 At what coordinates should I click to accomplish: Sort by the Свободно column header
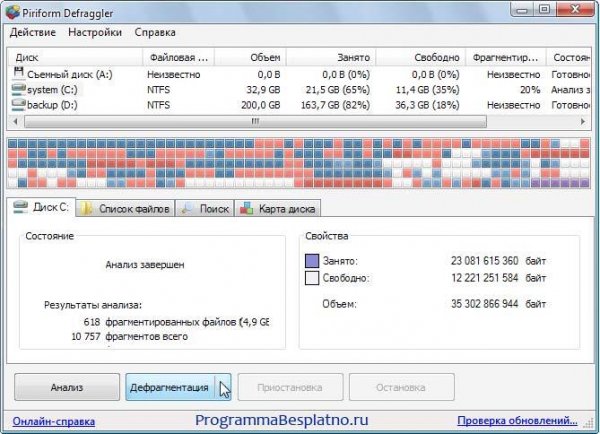(x=421, y=57)
